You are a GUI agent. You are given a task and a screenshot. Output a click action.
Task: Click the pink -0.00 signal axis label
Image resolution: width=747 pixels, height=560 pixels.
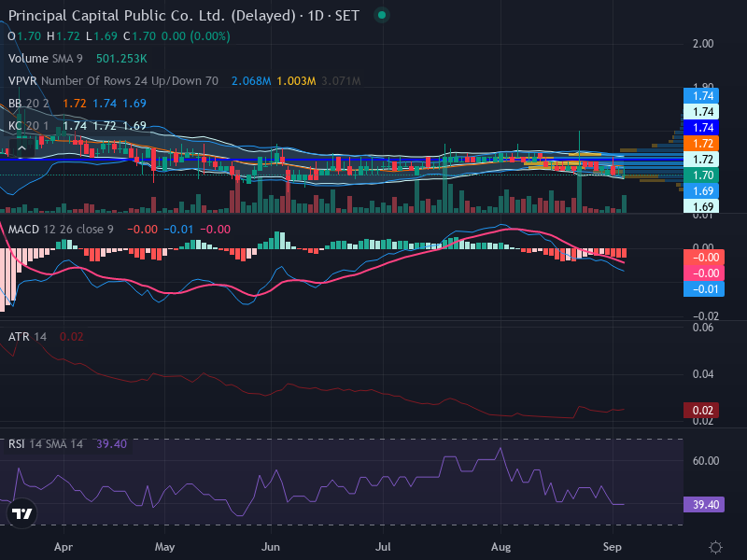pos(704,273)
